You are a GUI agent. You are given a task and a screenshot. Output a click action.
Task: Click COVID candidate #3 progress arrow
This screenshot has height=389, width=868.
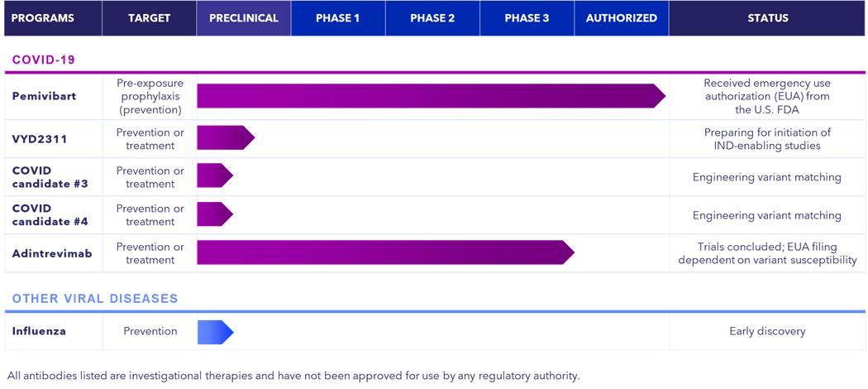coord(214,176)
